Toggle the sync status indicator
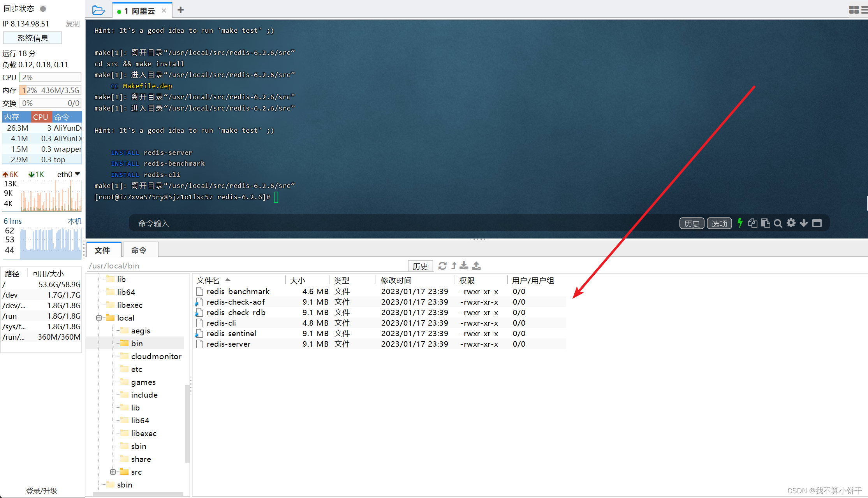 pos(43,9)
